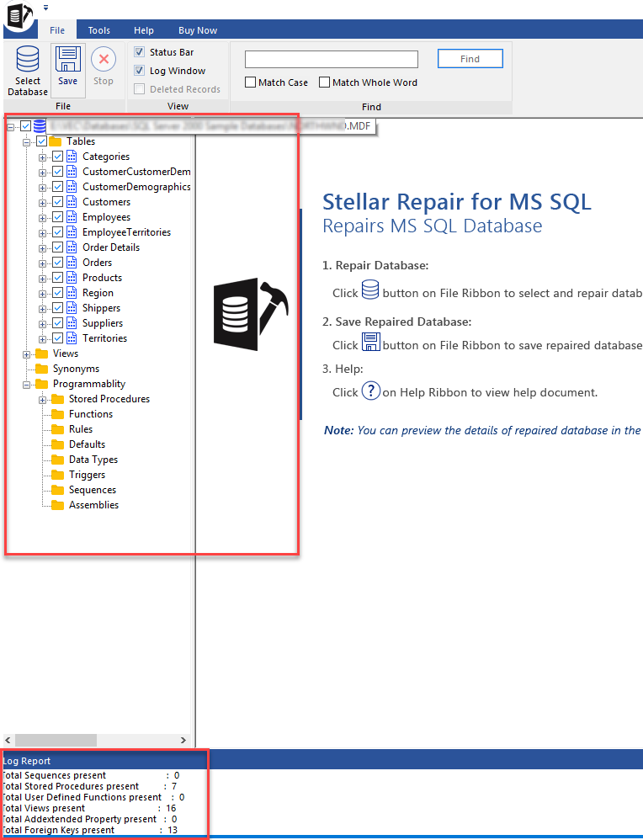This screenshot has width=643, height=840.
Task: Click the 'Total Foreign Keys present' log line
Action: (x=89, y=830)
